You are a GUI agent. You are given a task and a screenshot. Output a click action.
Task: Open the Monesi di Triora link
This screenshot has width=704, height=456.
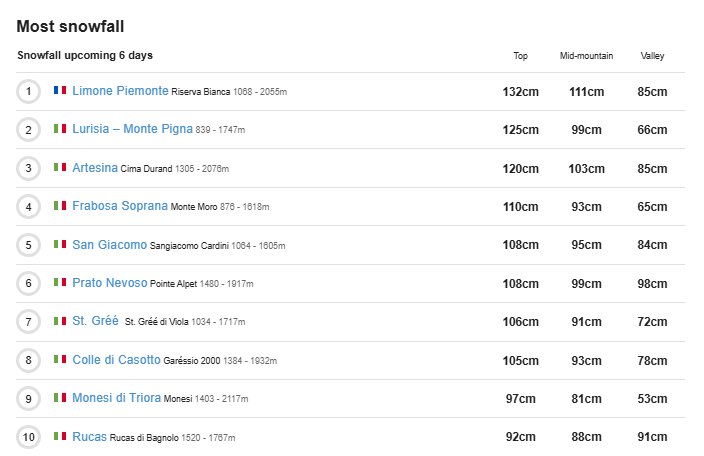pyautogui.click(x=116, y=398)
